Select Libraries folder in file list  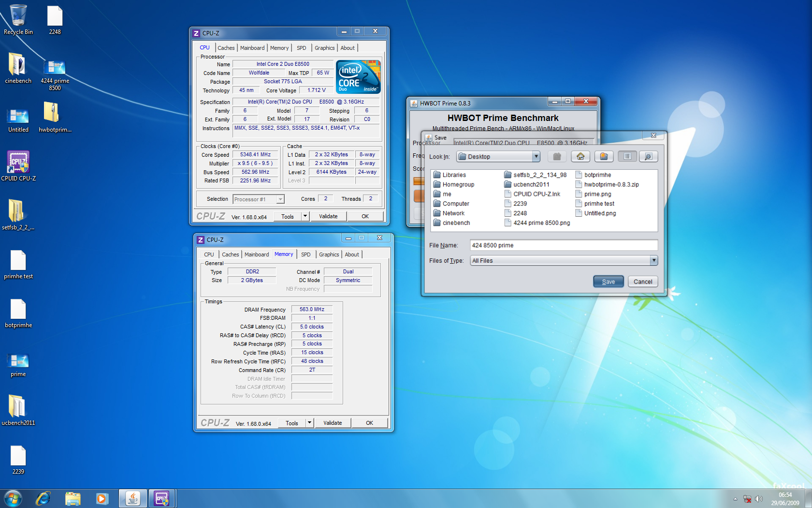[x=450, y=175]
